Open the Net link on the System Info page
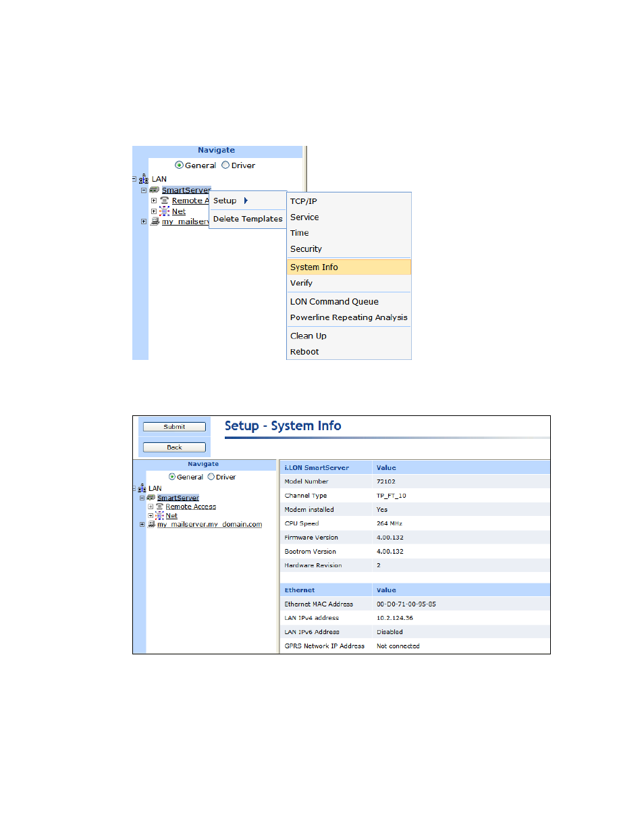 pos(171,515)
